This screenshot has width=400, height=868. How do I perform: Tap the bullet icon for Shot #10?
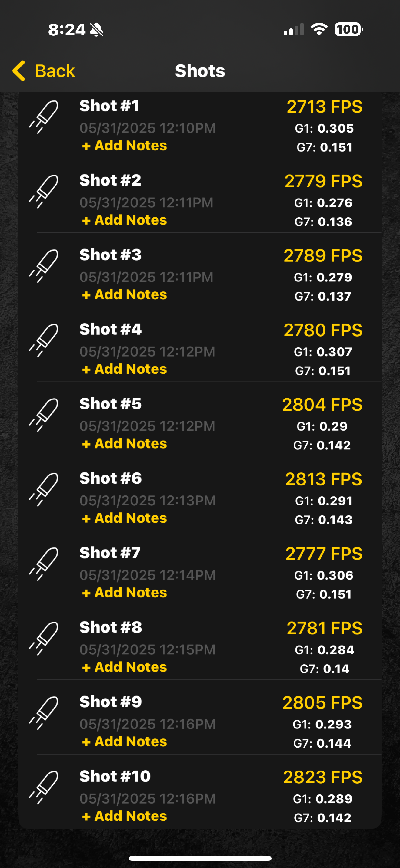[44, 787]
